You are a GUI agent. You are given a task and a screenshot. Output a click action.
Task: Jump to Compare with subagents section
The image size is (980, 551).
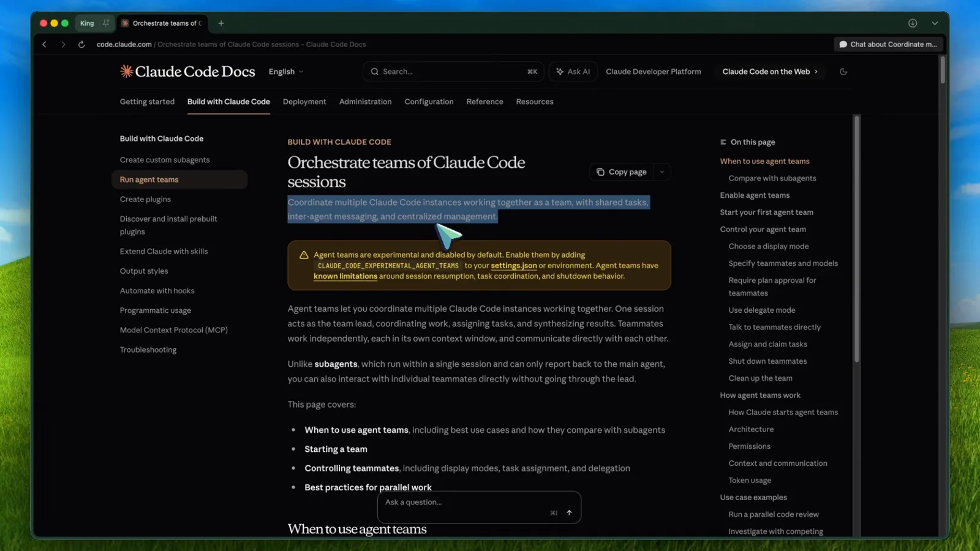pos(772,178)
